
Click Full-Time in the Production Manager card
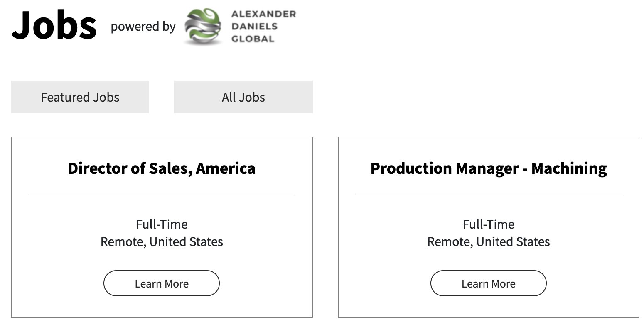click(x=488, y=224)
